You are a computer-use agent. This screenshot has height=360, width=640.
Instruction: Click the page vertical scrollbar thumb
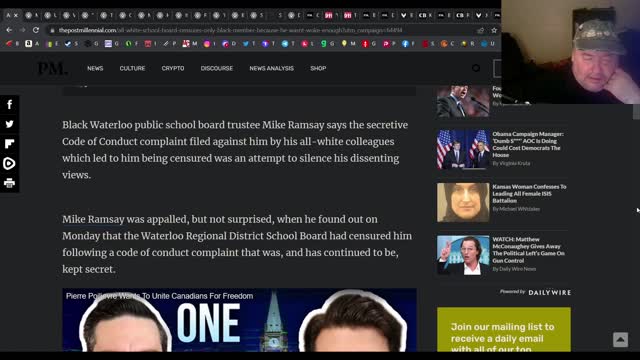tap(636, 112)
